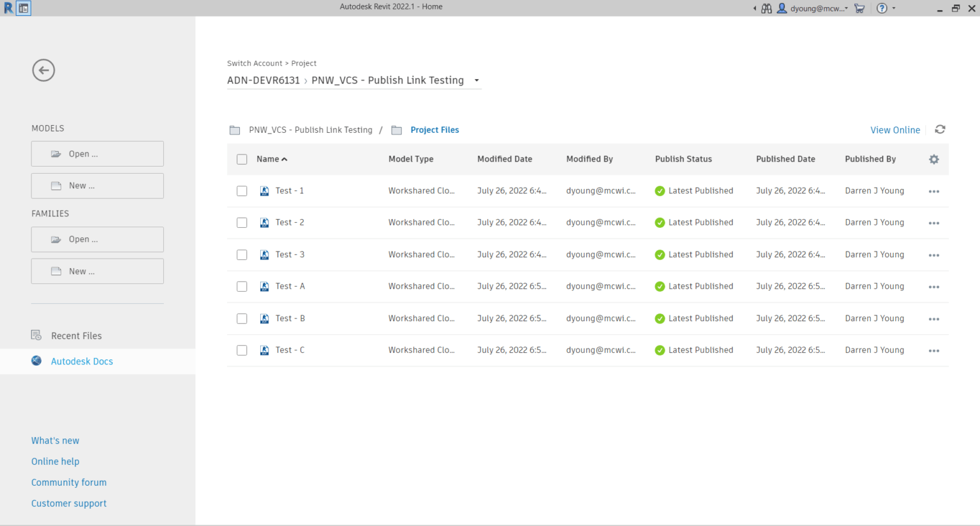Tick the select-all header checkbox
Screen dimensions: 980x526
[242, 160]
